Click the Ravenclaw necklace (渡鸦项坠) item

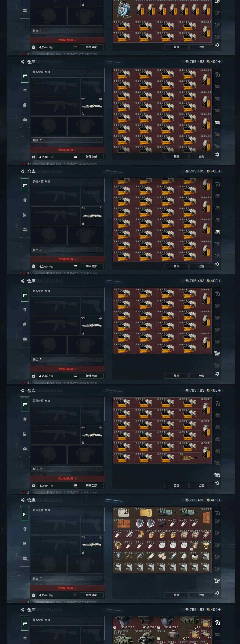pos(129,556)
